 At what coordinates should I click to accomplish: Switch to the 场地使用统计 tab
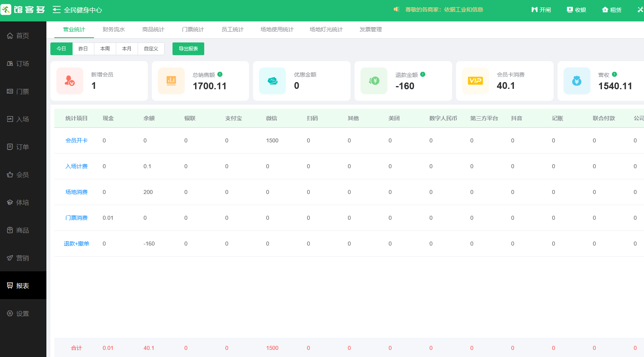277,29
